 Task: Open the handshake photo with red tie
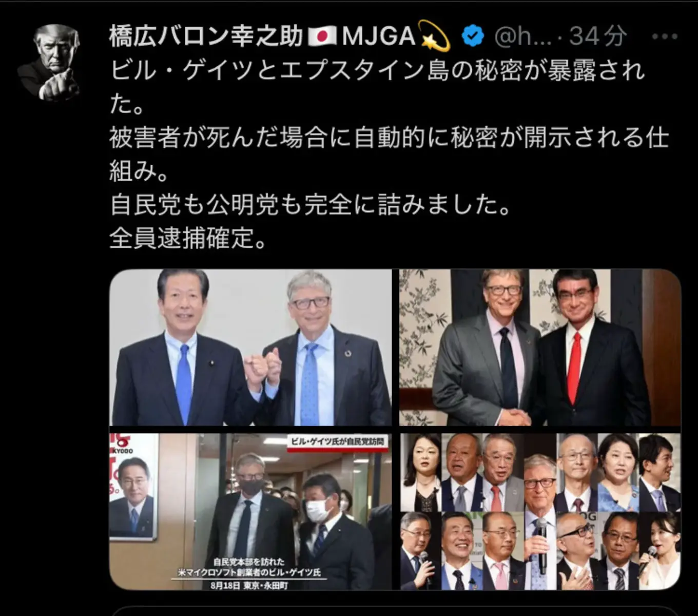[x=540, y=348]
